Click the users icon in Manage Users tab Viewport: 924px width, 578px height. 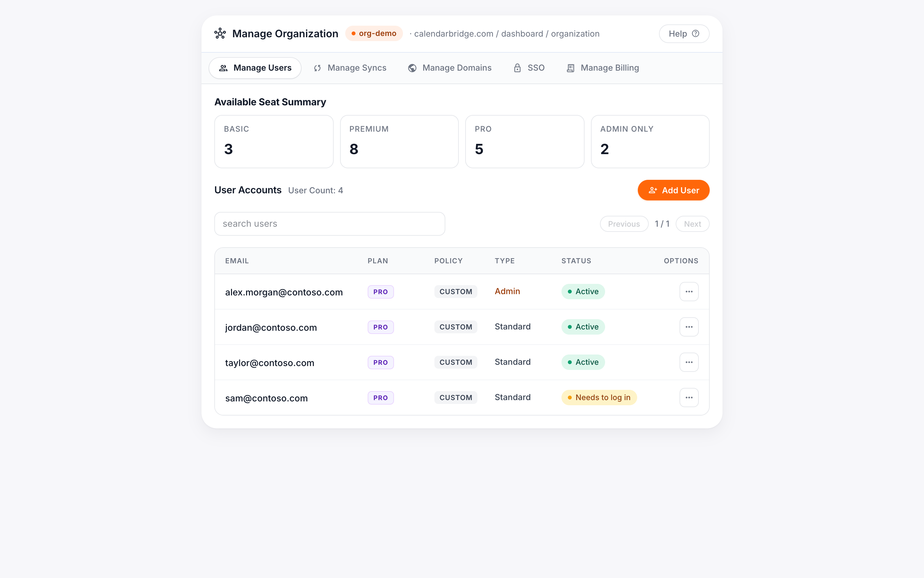point(223,68)
